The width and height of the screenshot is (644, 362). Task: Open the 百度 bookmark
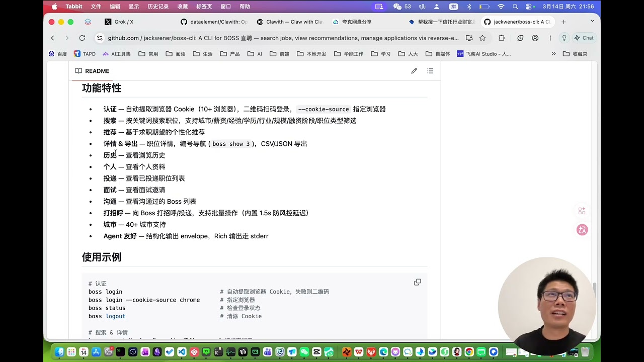(58, 54)
